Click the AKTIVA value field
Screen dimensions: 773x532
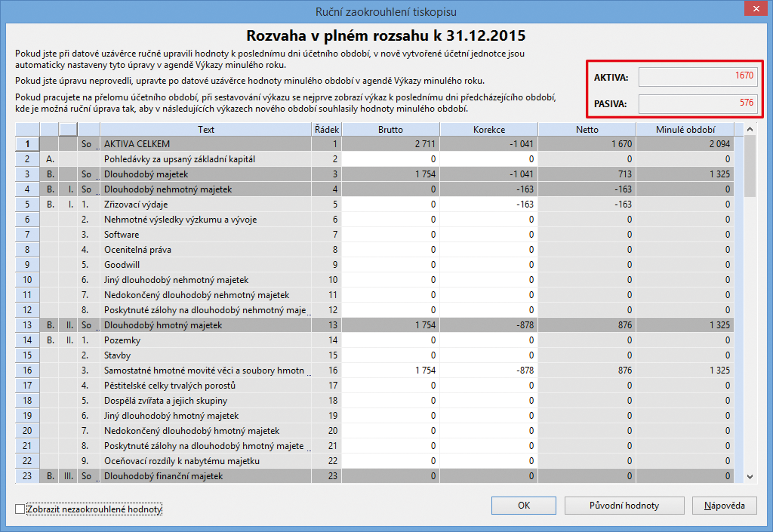pos(697,76)
